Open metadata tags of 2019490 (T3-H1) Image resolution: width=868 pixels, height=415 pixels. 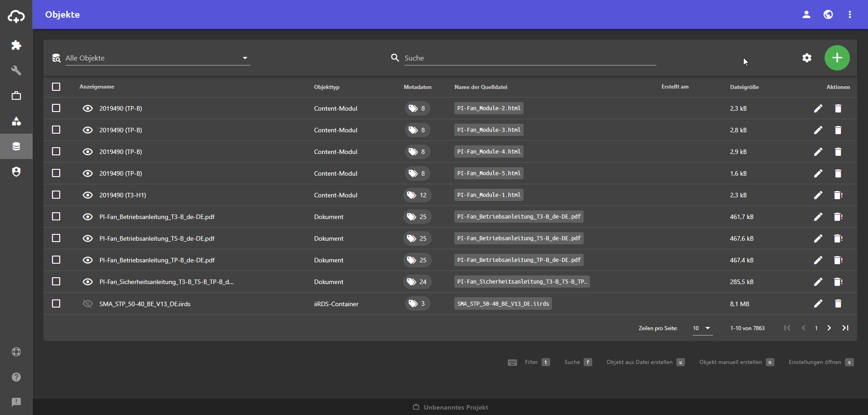[417, 195]
